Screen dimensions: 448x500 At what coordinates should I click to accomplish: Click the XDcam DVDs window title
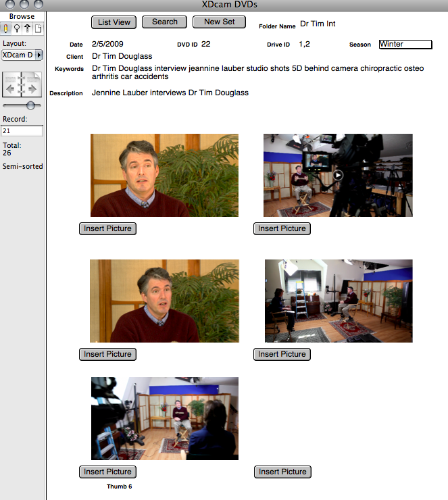point(229,5)
